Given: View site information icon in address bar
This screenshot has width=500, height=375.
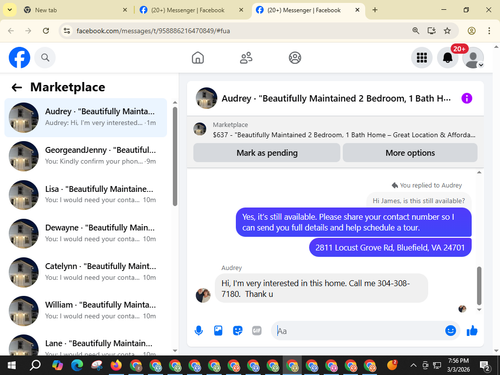Looking at the screenshot, I should pos(67,31).
